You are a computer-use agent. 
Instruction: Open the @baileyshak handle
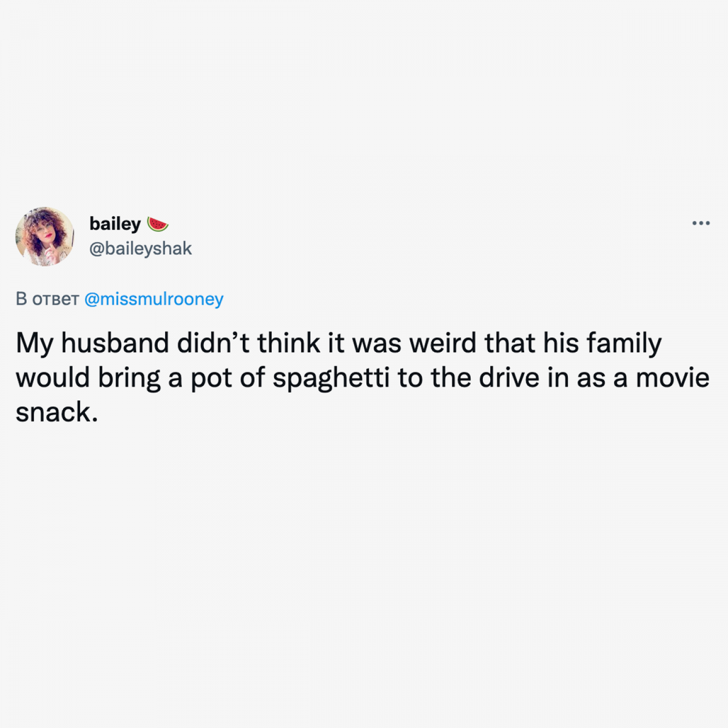click(141, 248)
